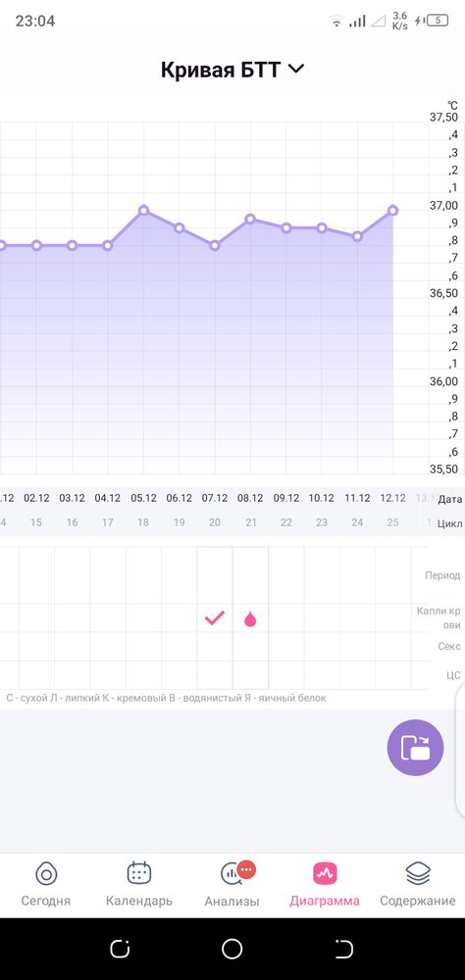Tap the 36,00 axis label
The image size is (465, 980).
pos(443,382)
